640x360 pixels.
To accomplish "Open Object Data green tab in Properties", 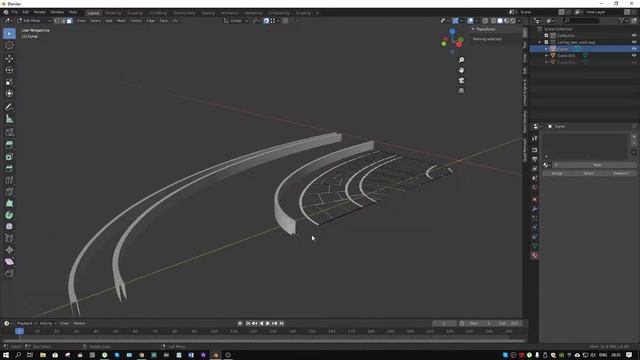I will [x=535, y=246].
